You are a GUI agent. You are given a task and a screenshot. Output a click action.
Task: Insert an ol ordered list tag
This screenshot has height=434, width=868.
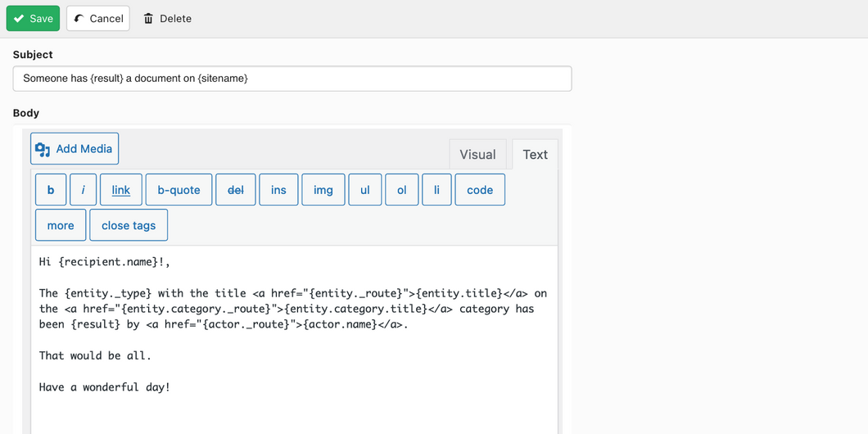pos(402,190)
